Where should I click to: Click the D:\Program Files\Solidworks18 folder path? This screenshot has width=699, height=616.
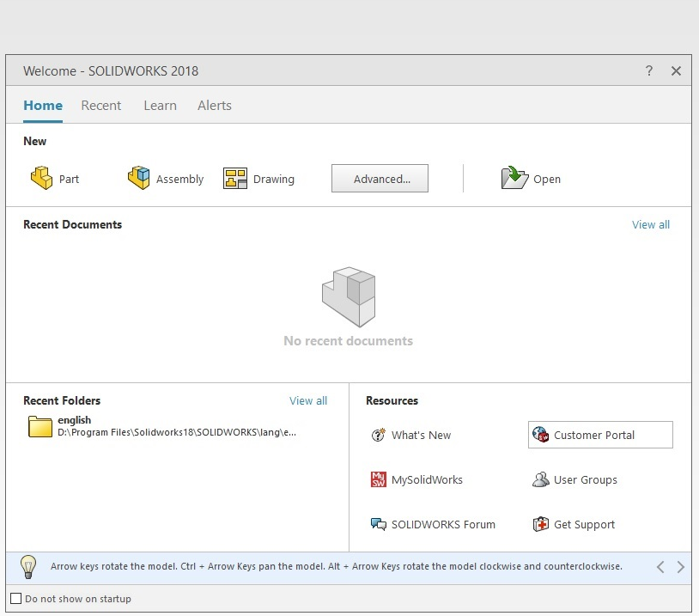pyautogui.click(x=177, y=432)
